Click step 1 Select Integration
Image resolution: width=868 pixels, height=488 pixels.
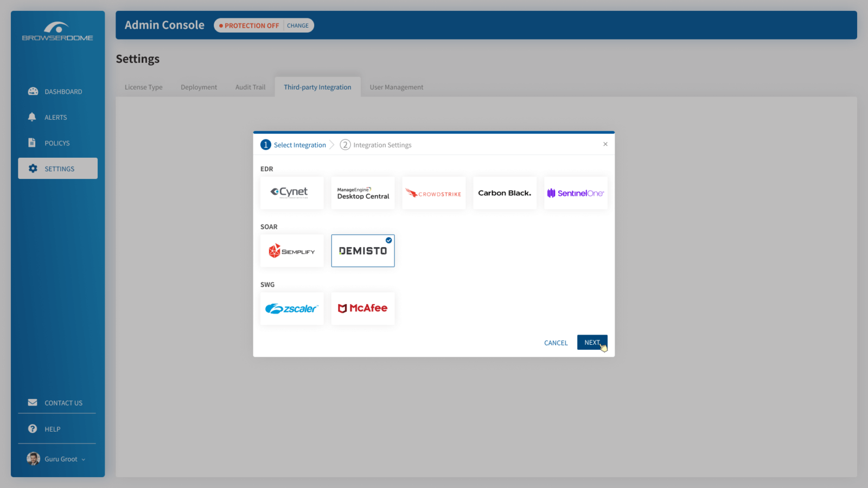[x=293, y=145]
